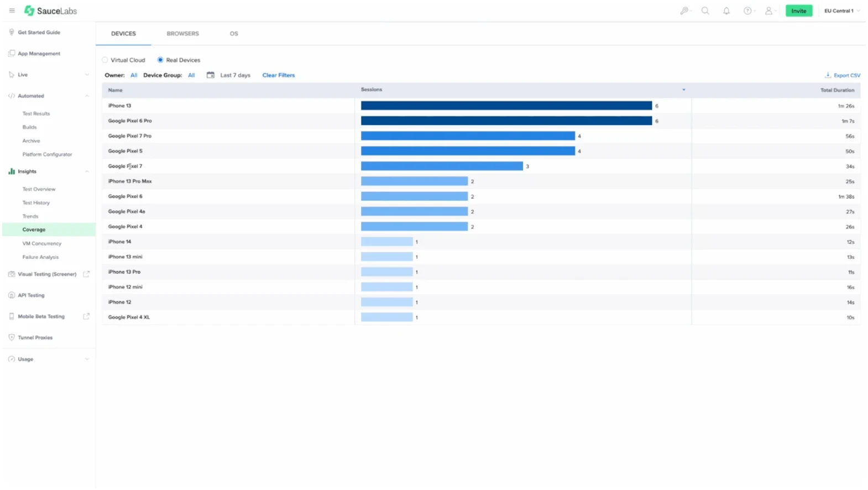
Task: Click the iPhone 12 mini row name
Action: [125, 287]
